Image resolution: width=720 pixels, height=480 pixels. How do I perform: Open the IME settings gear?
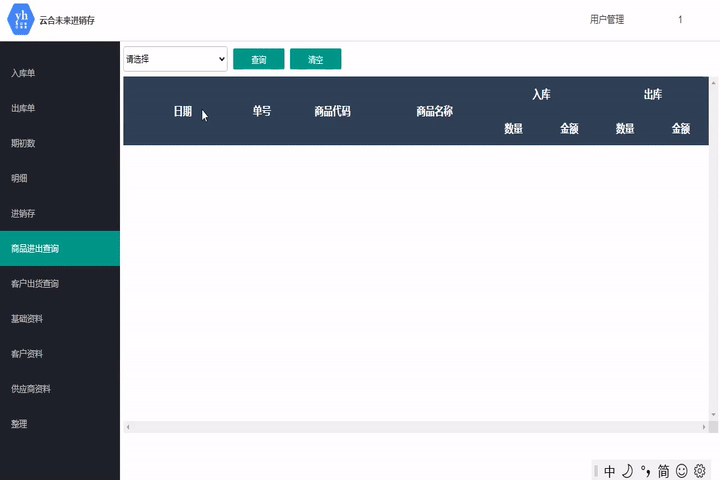tap(700, 471)
